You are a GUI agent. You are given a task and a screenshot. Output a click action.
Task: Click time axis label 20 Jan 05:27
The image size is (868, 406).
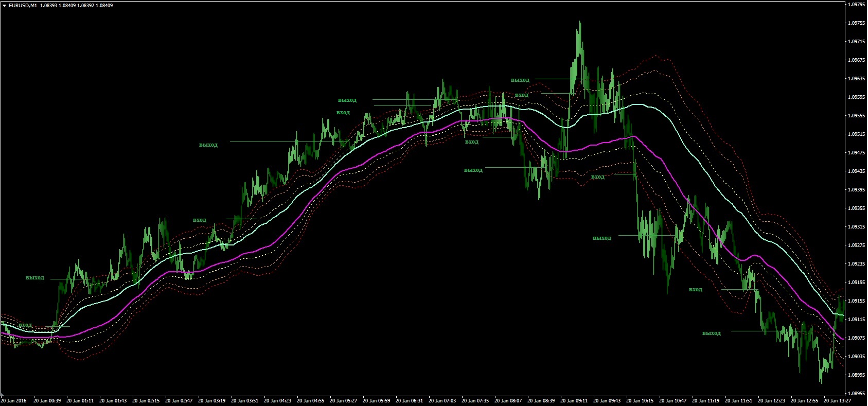click(343, 400)
